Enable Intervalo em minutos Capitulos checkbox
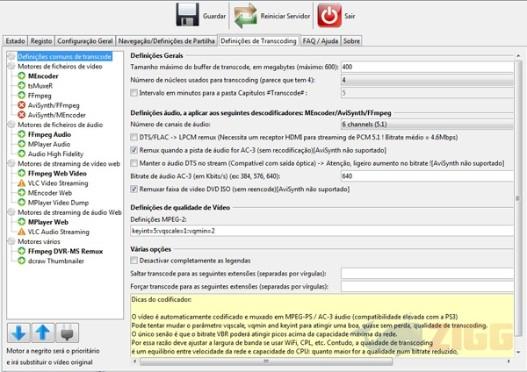 [134, 93]
